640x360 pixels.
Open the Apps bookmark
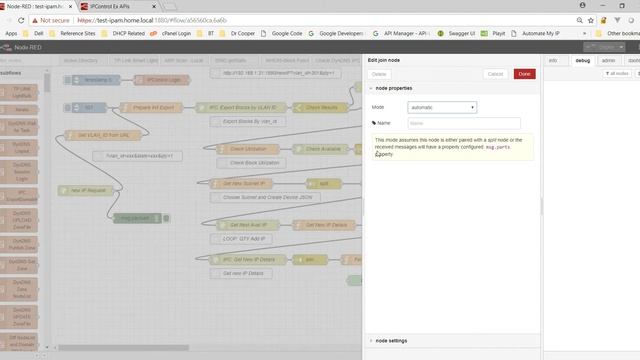coord(11,33)
